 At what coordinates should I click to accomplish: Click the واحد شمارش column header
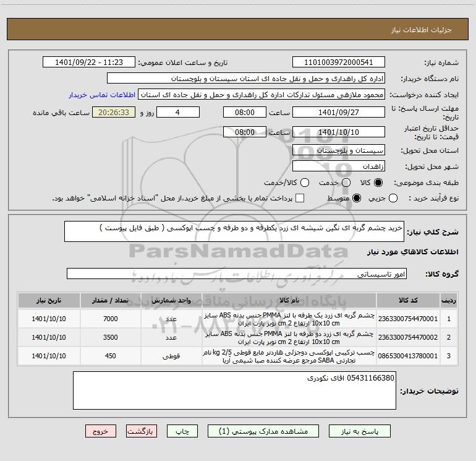[171, 300]
